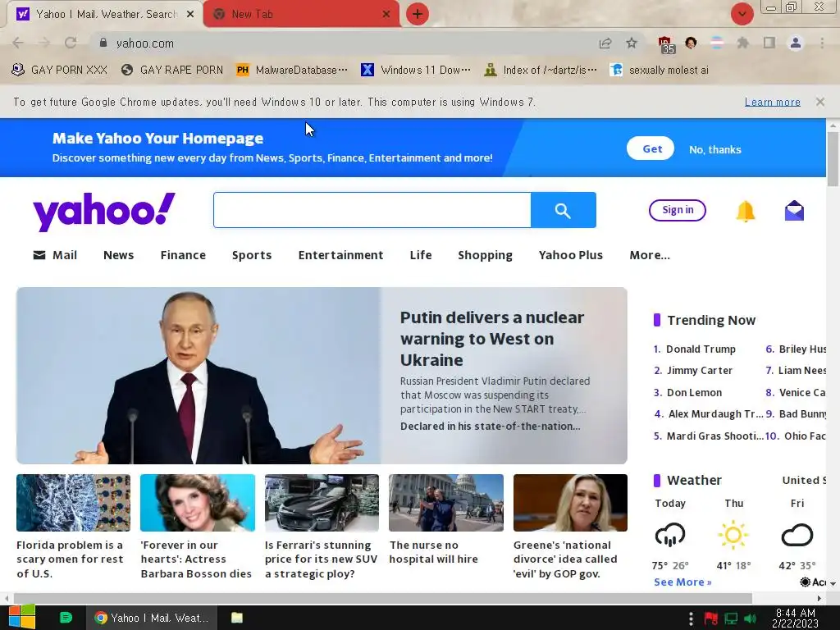
Task: Dismiss the Chrome update info bar
Action: pyautogui.click(x=820, y=101)
